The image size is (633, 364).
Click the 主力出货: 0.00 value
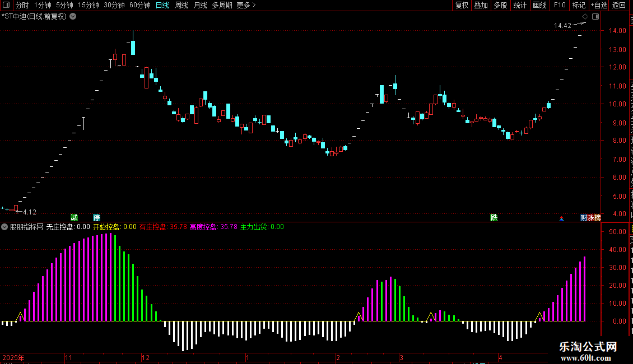coord(262,227)
